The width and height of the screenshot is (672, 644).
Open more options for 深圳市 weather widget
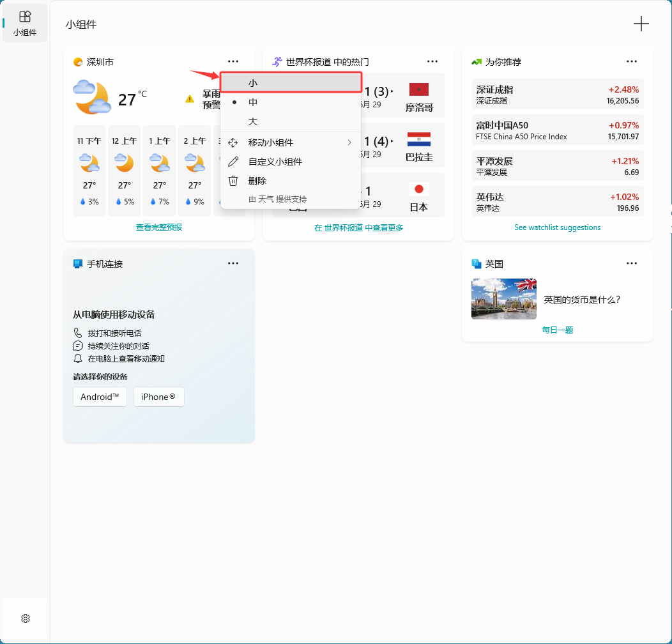tap(233, 62)
